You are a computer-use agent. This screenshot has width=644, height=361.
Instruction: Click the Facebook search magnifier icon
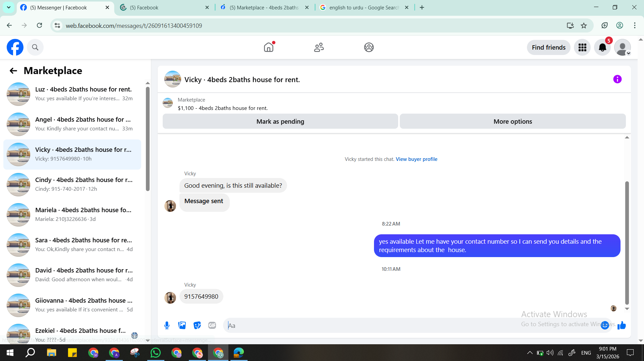[x=35, y=47]
